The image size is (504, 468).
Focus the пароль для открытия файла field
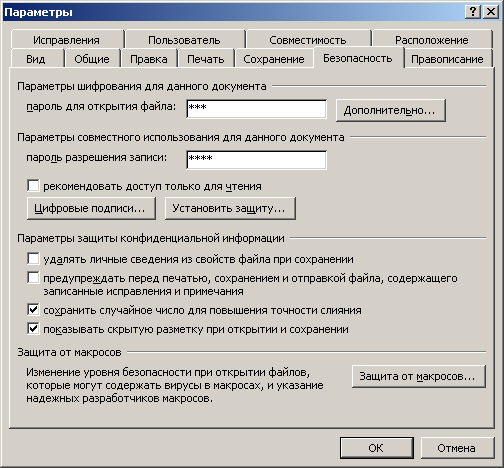click(256, 109)
